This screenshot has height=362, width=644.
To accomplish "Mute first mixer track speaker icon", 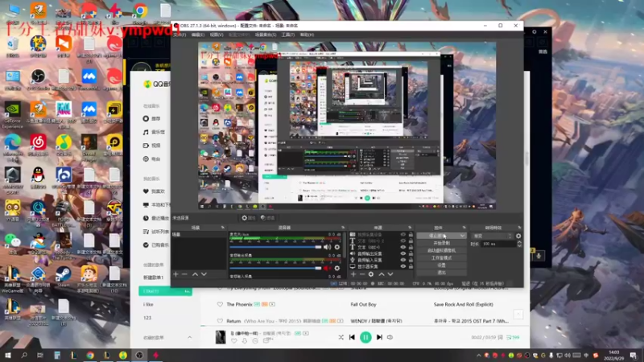I will (x=327, y=247).
